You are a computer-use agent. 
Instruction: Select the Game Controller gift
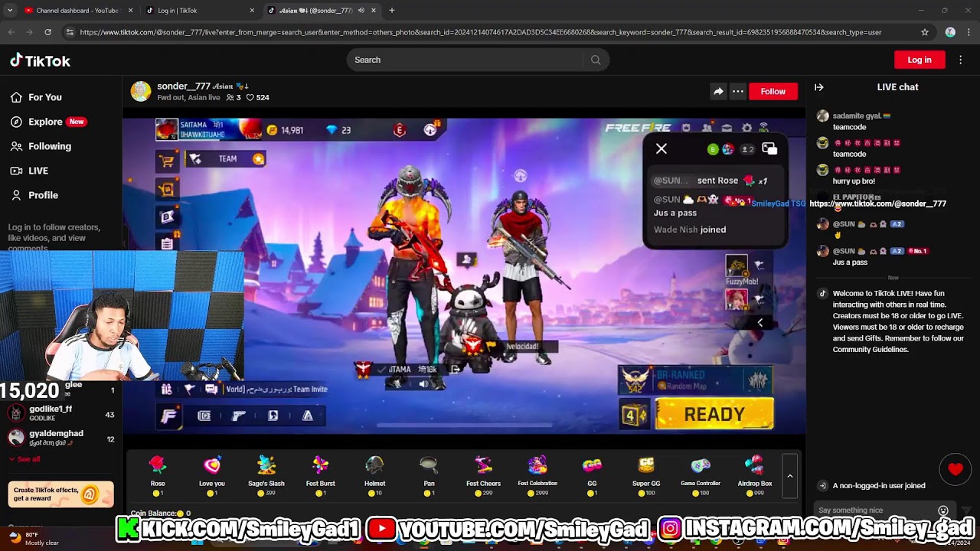tap(701, 474)
